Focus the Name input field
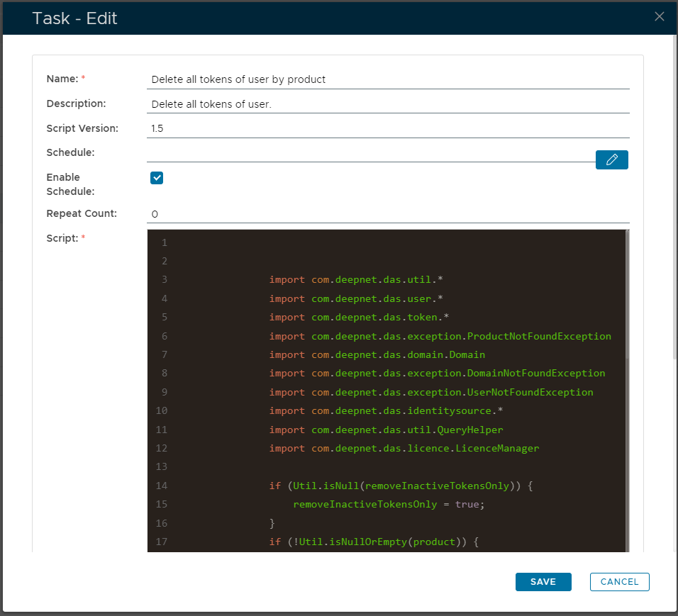The image size is (678, 616). [387, 79]
